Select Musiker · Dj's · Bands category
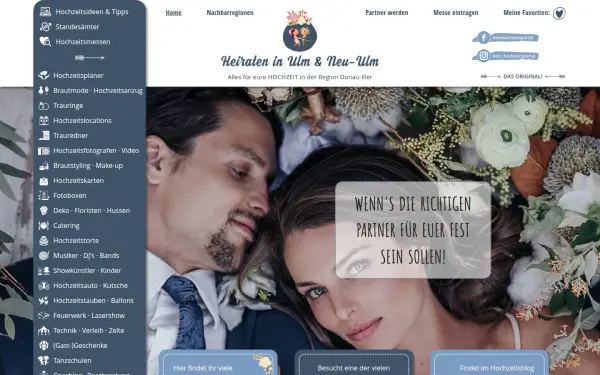The height and width of the screenshot is (375, 600). (x=86, y=255)
